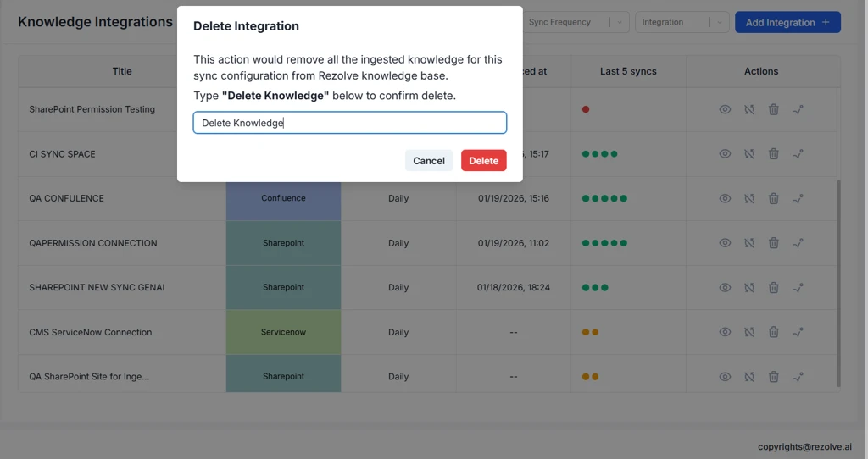The height and width of the screenshot is (459, 868).
Task: Cancel the Delete Integration dialog
Action: 428,161
